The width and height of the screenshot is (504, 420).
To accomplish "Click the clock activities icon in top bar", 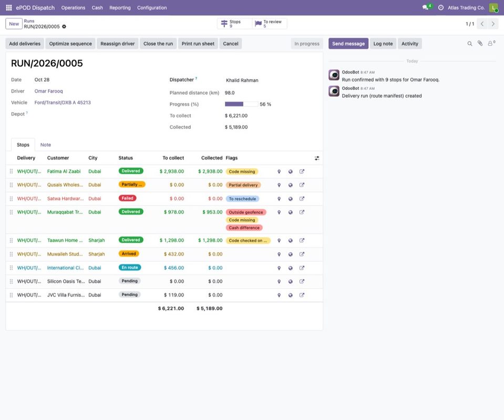I will [x=441, y=7].
